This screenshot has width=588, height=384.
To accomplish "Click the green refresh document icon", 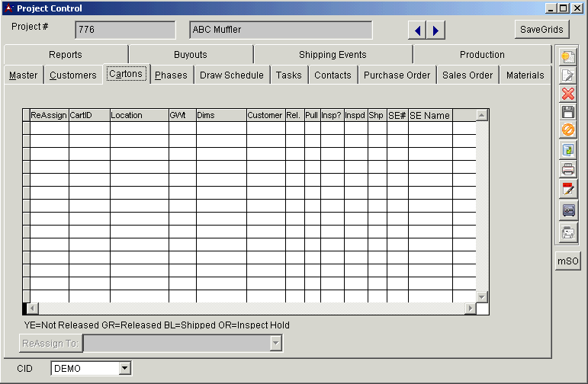I will tap(567, 150).
